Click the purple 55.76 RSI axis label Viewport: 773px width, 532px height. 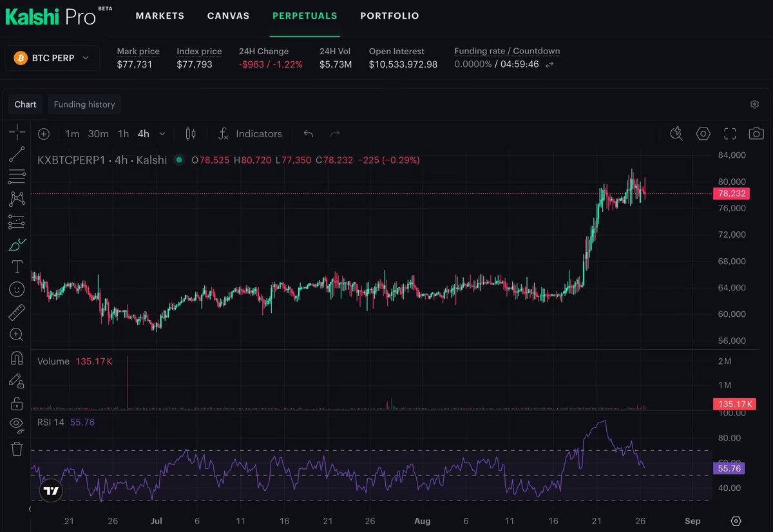coord(729,468)
